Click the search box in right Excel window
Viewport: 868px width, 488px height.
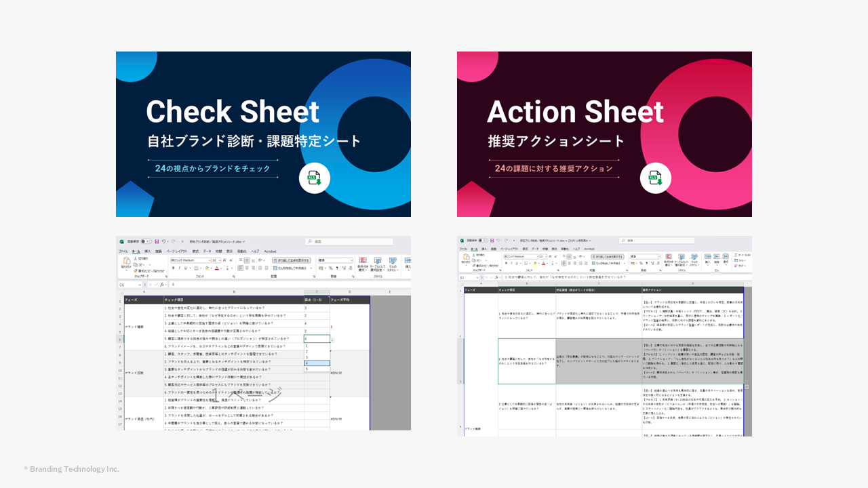coord(656,241)
